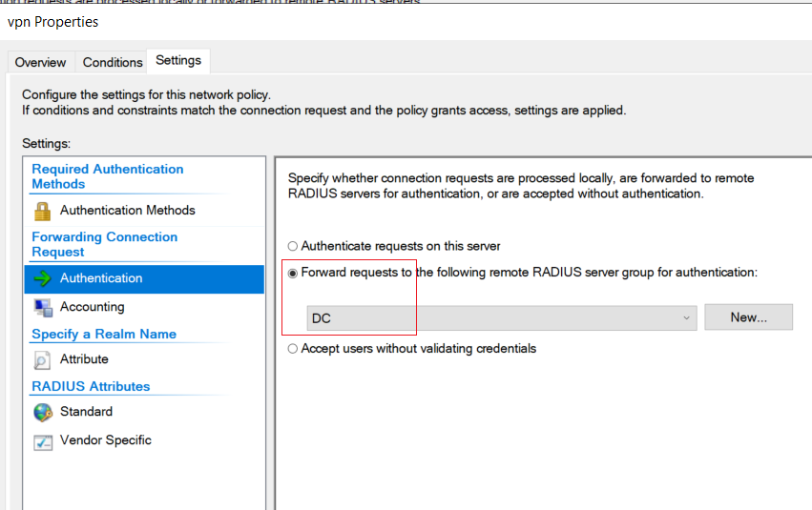Click the Vendor Specific checkmark icon
Viewport: 812px width, 510px height.
[x=43, y=442]
